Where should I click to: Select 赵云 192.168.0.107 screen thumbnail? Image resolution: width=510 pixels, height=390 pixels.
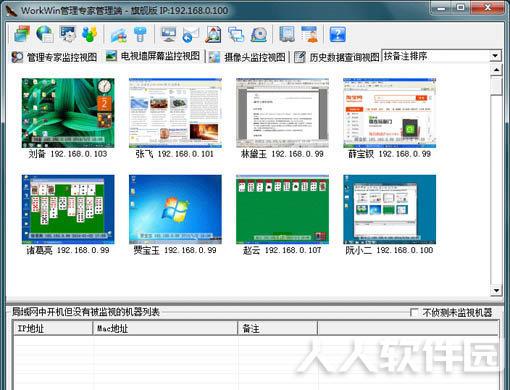[x=282, y=209]
